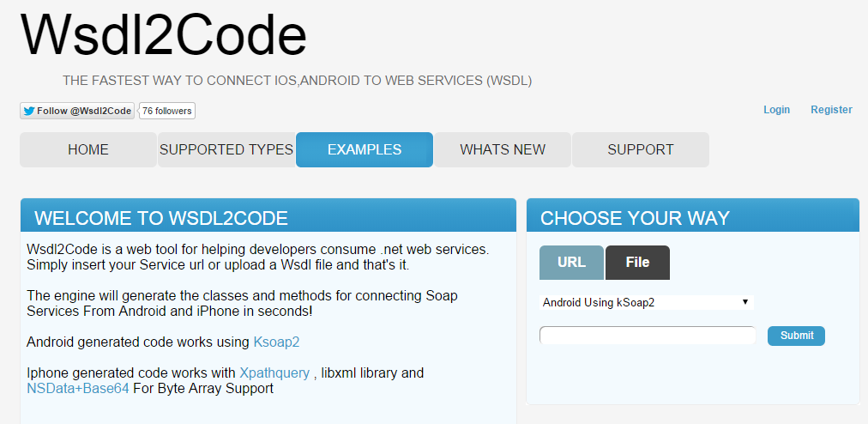The image size is (868, 424).
Task: Open the Register link
Action: (831, 110)
